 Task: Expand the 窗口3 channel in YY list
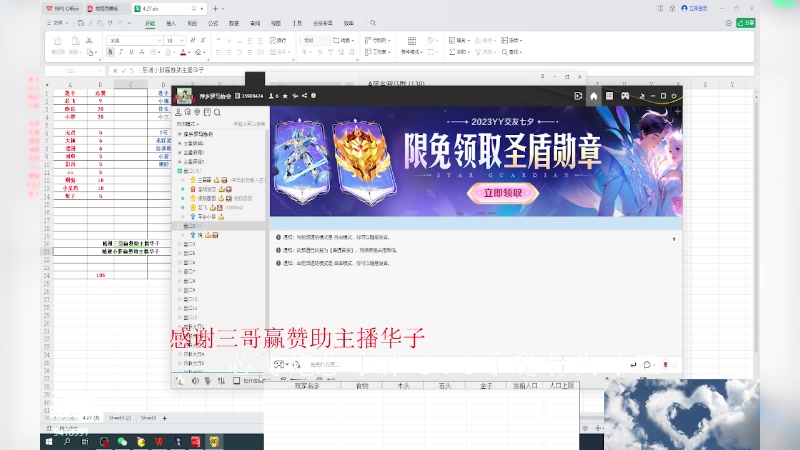click(180, 244)
